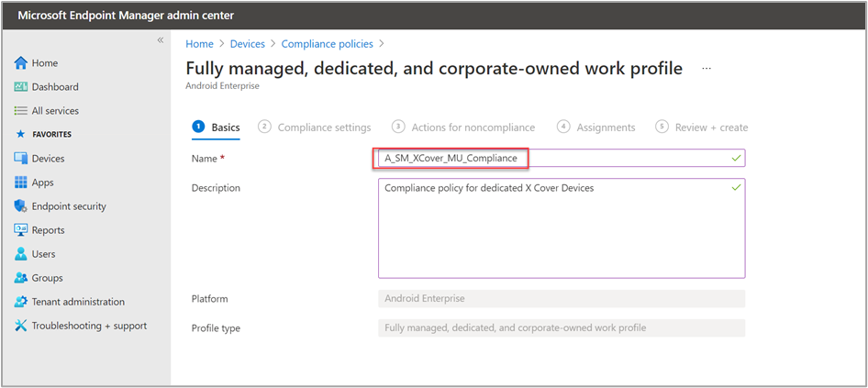This screenshot has width=868, height=388.
Task: Click the FAVORITES heading text
Action: [52, 135]
